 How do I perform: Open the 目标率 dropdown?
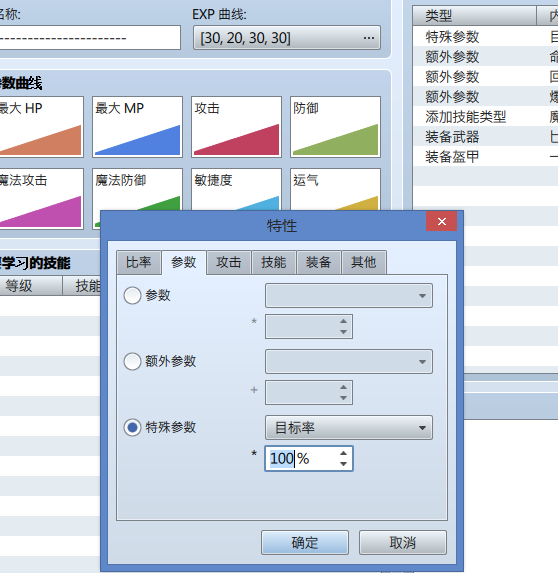[349, 427]
